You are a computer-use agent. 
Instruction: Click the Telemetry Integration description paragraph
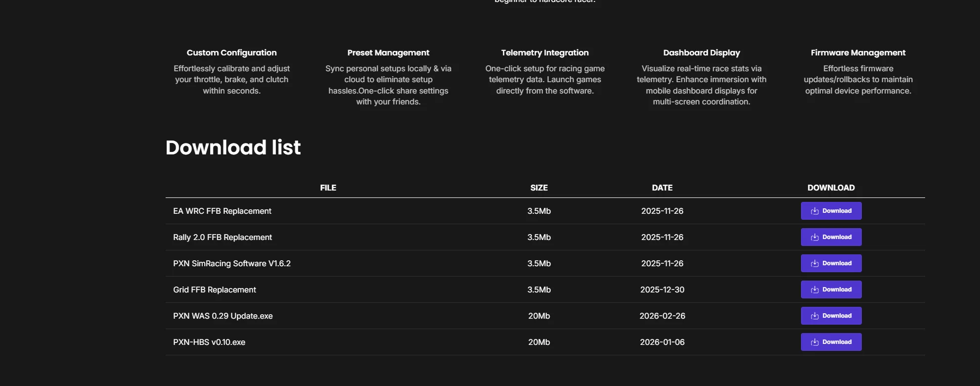(x=545, y=80)
